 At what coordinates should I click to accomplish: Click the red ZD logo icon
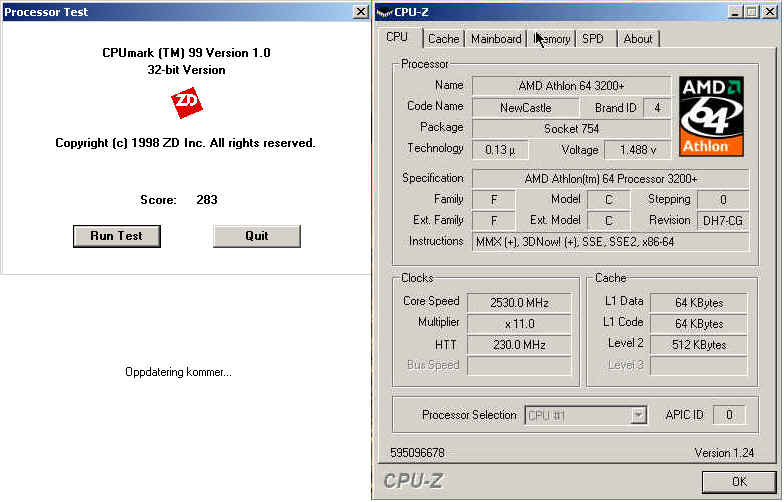point(186,103)
